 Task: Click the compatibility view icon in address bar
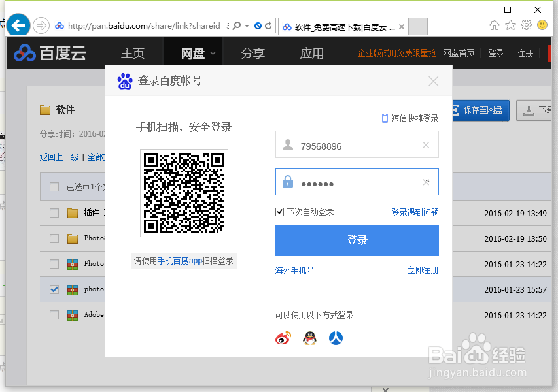click(258, 25)
